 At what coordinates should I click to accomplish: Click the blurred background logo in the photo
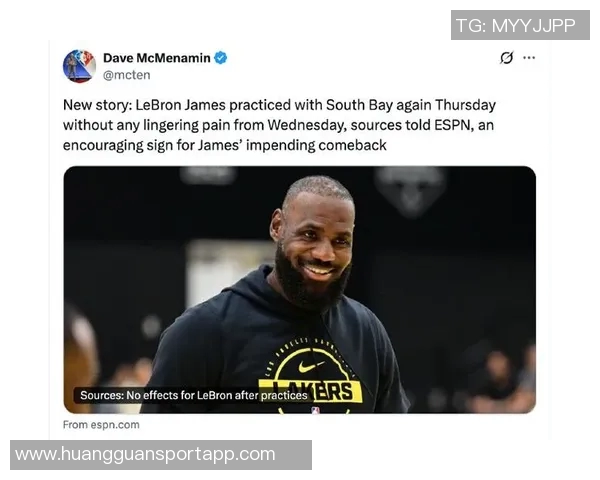(410, 190)
